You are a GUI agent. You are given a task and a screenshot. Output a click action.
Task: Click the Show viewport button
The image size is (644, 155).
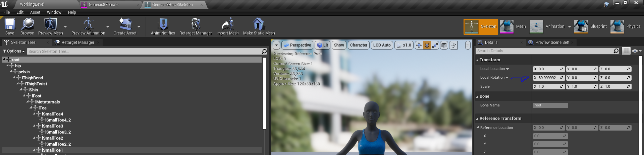coord(339,45)
